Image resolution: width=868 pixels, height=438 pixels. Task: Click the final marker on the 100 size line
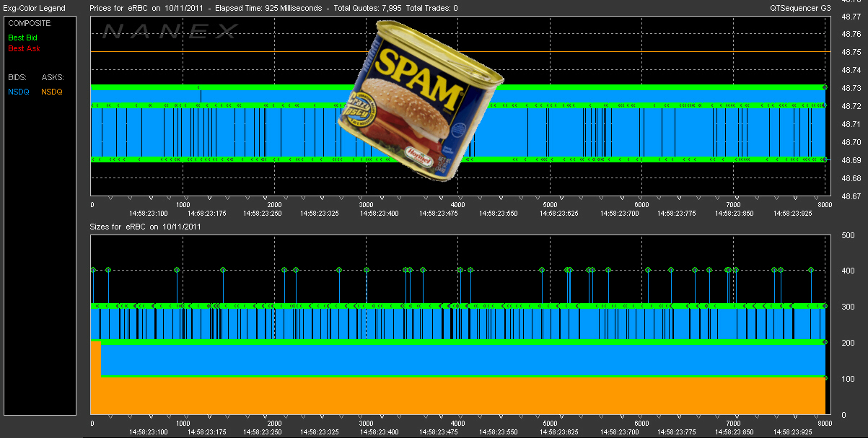click(x=825, y=378)
